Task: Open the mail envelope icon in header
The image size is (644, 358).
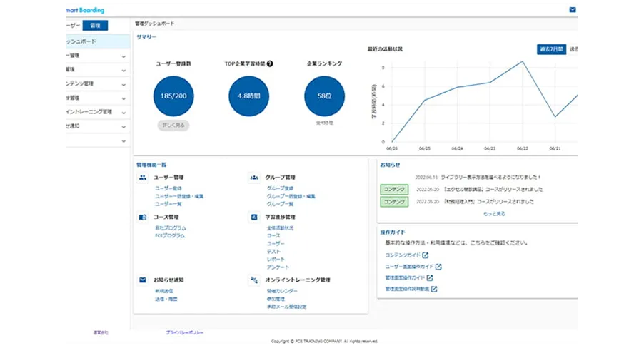Action: (572, 10)
